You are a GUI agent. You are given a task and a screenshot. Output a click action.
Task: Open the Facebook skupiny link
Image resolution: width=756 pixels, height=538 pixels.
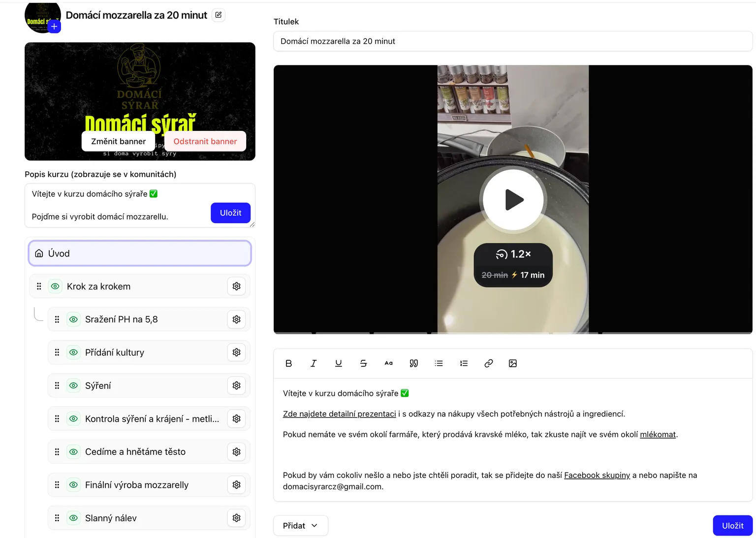[x=597, y=475]
